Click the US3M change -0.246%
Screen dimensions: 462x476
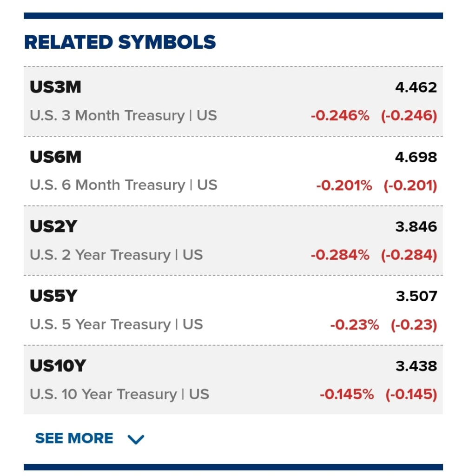pyautogui.click(x=340, y=116)
